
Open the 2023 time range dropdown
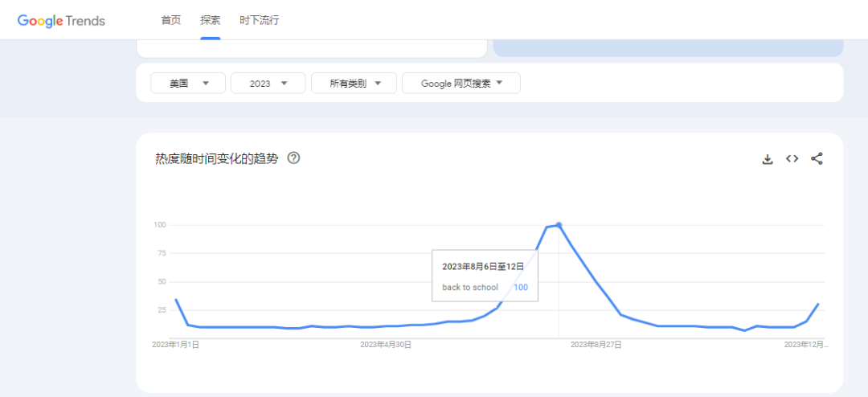(268, 83)
